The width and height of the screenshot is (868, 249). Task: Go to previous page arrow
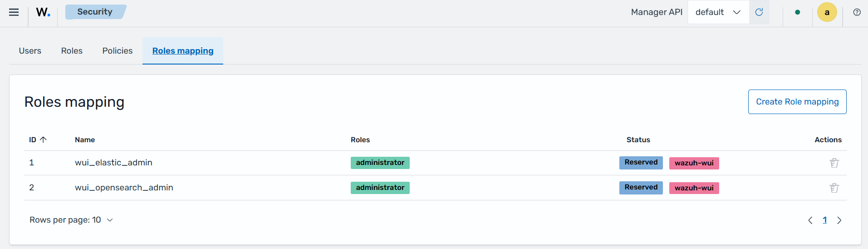[x=810, y=220]
